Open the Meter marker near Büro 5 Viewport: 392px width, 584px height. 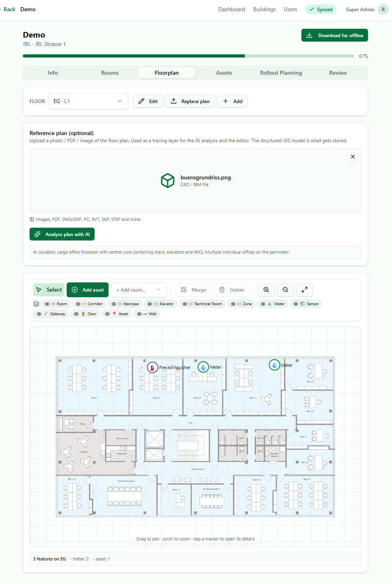pos(274,365)
